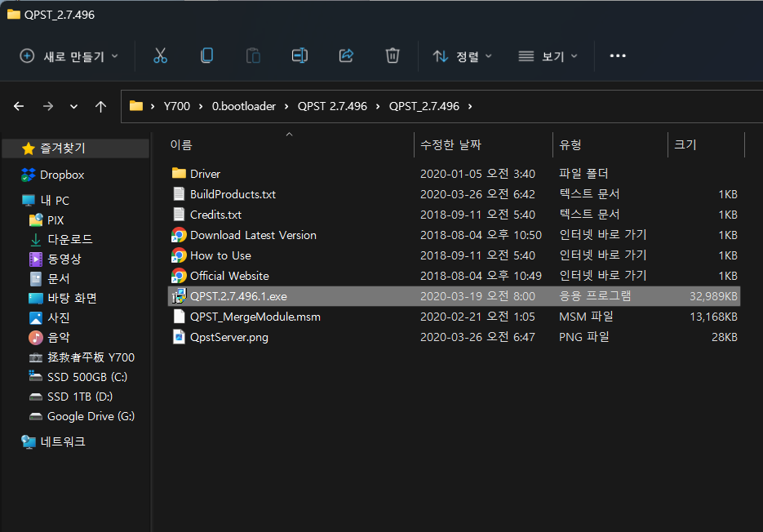The height and width of the screenshot is (532, 763).
Task: Click the Cut scissors icon
Action: tap(160, 56)
